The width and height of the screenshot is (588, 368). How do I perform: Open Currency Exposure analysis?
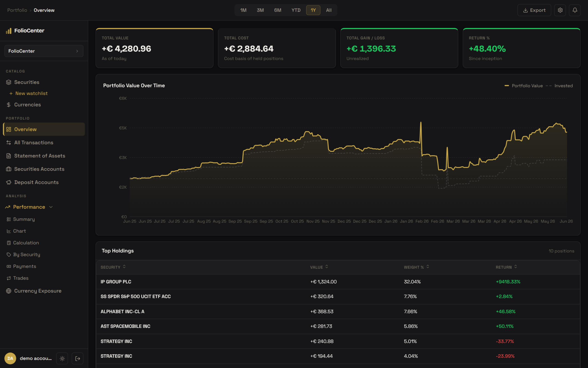pyautogui.click(x=44, y=291)
